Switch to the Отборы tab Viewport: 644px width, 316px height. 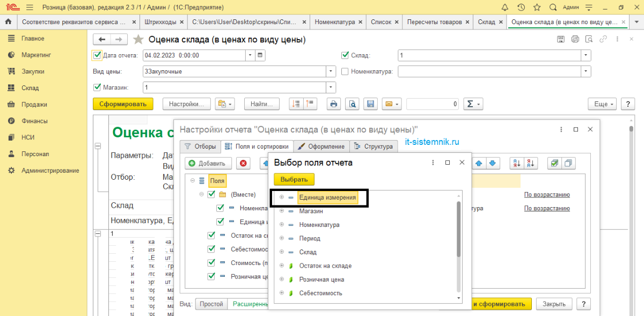(200, 146)
